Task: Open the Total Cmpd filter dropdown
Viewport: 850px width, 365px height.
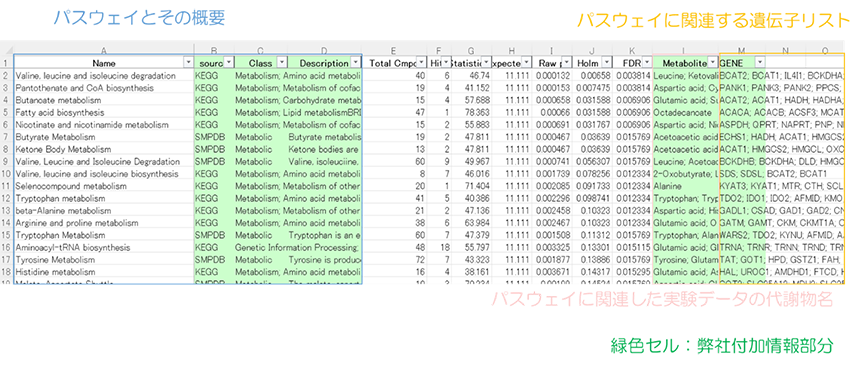Action: (420, 62)
